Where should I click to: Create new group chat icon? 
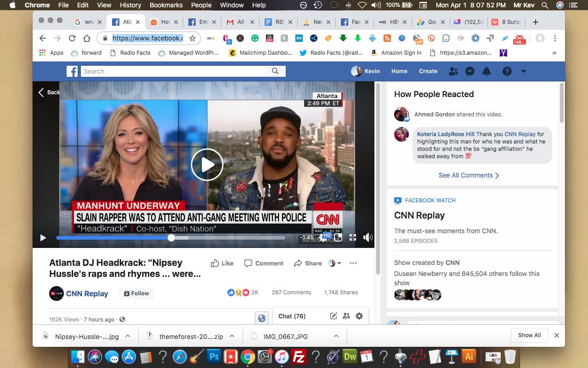click(346, 316)
